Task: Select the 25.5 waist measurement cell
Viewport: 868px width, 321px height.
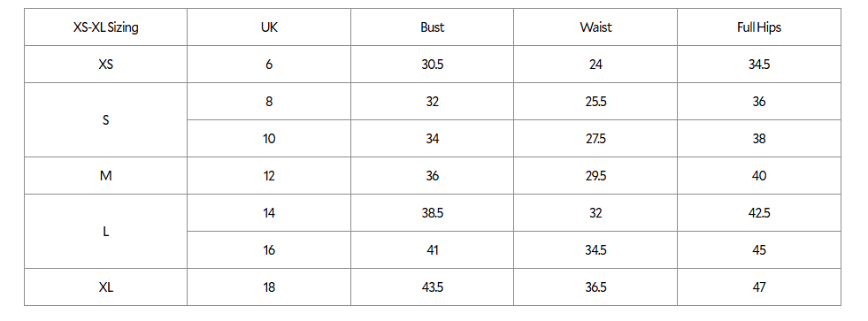Action: point(595,102)
